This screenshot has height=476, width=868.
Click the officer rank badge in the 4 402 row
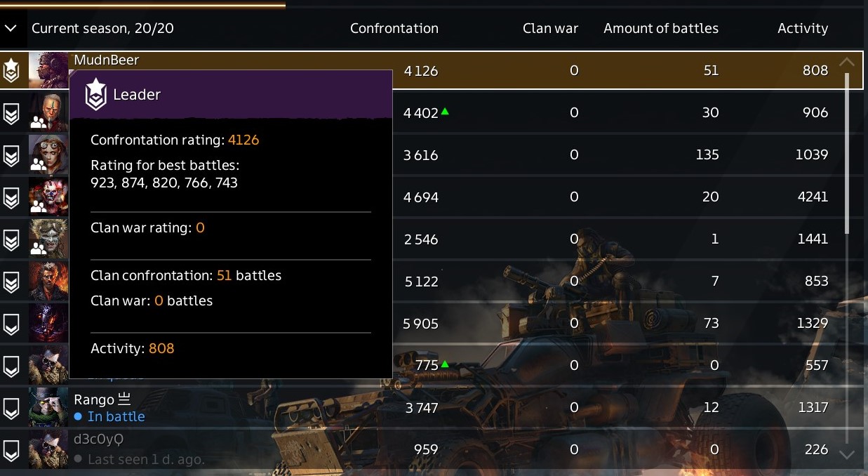[x=11, y=113]
